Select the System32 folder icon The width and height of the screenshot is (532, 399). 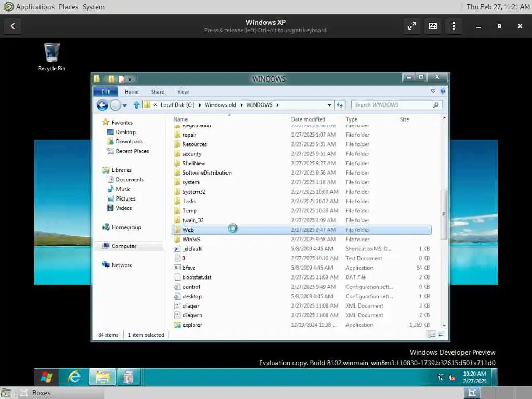[x=177, y=192]
